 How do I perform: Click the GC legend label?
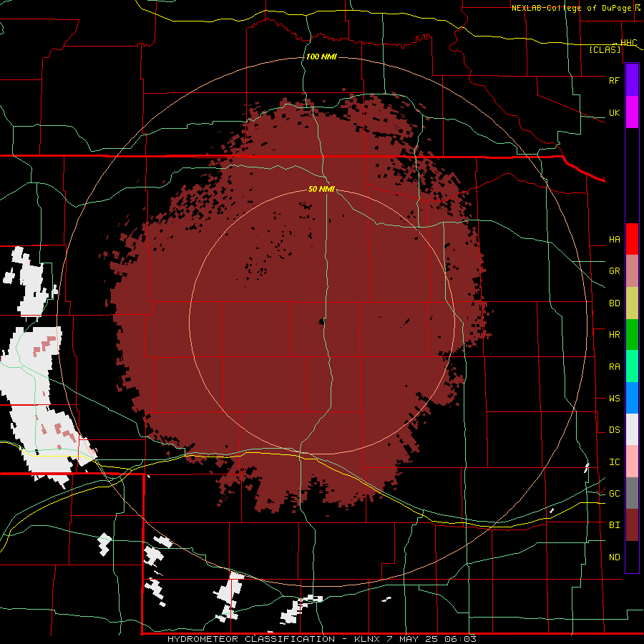pyautogui.click(x=615, y=494)
